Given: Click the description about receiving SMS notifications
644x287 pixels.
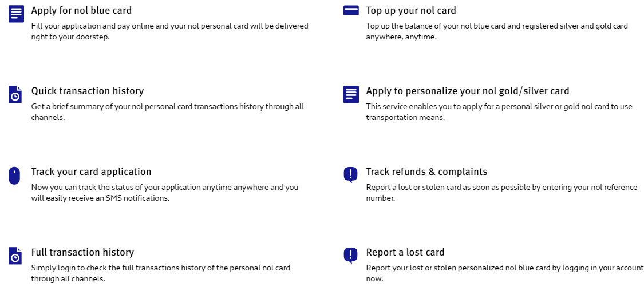Looking at the screenshot, I should pyautogui.click(x=165, y=193).
